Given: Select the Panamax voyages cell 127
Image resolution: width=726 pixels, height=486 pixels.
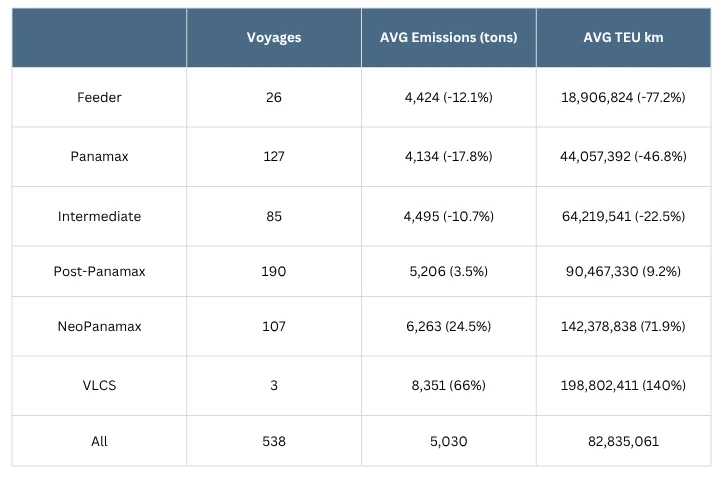Looking at the screenshot, I should pyautogui.click(x=274, y=156).
